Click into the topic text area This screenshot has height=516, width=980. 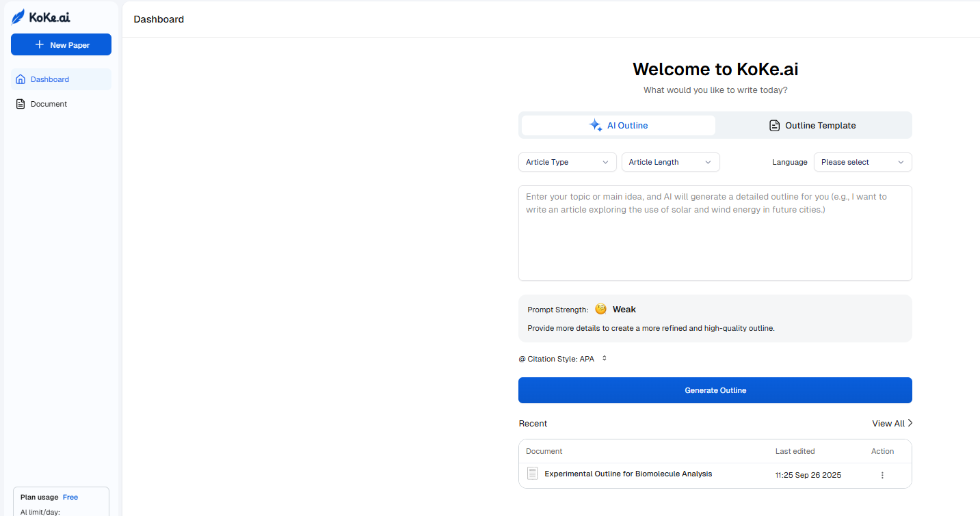pyautogui.click(x=715, y=233)
